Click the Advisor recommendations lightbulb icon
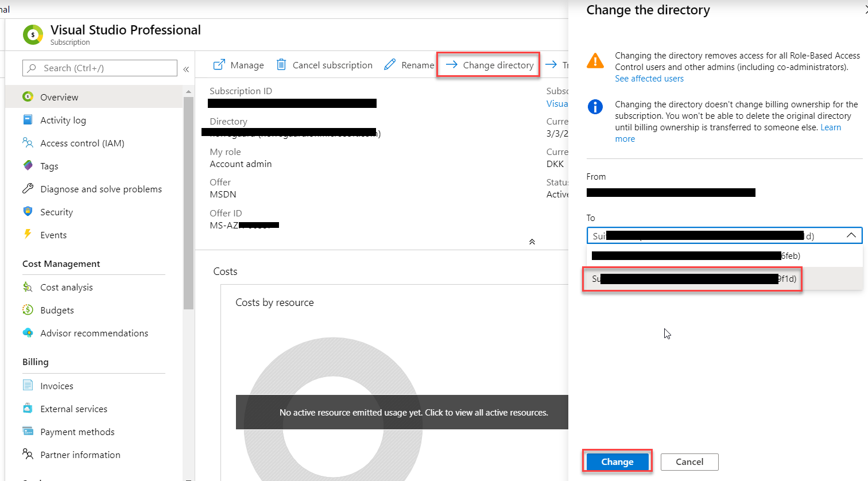The height and width of the screenshot is (481, 868). (28, 333)
